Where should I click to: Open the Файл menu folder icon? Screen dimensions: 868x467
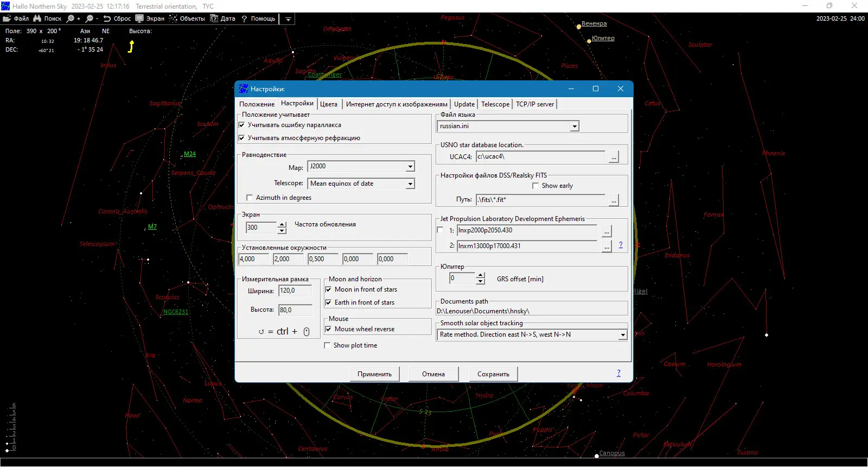(7, 18)
